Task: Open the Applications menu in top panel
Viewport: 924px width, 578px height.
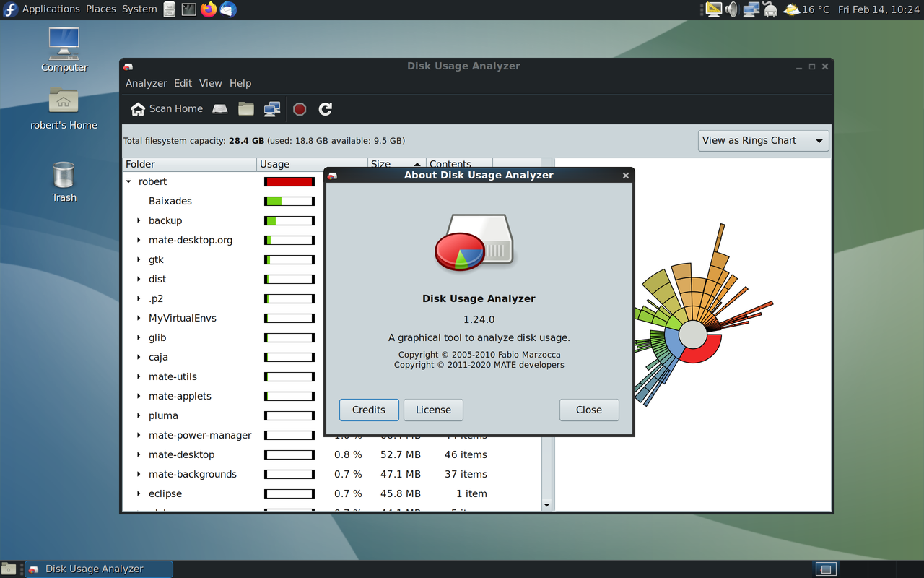Action: pos(51,9)
